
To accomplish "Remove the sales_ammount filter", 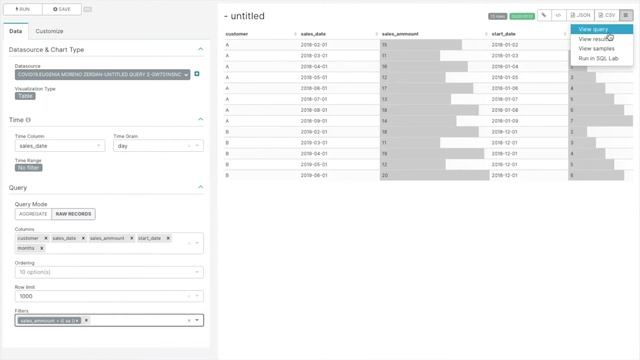I will click(86, 320).
